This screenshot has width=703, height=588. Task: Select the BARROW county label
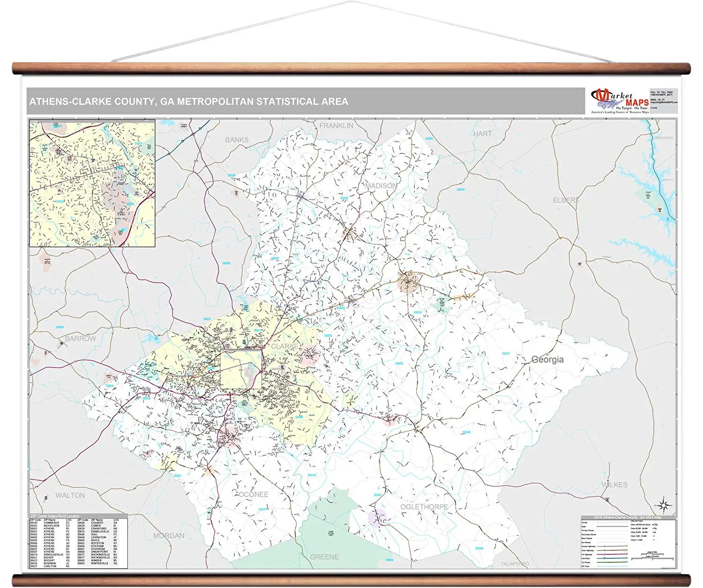[80, 338]
